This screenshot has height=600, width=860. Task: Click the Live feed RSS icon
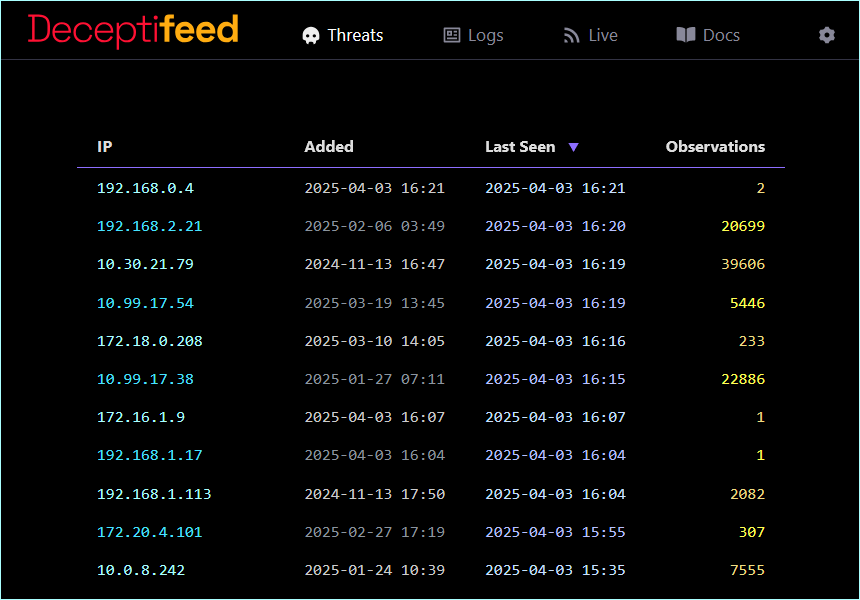click(572, 36)
